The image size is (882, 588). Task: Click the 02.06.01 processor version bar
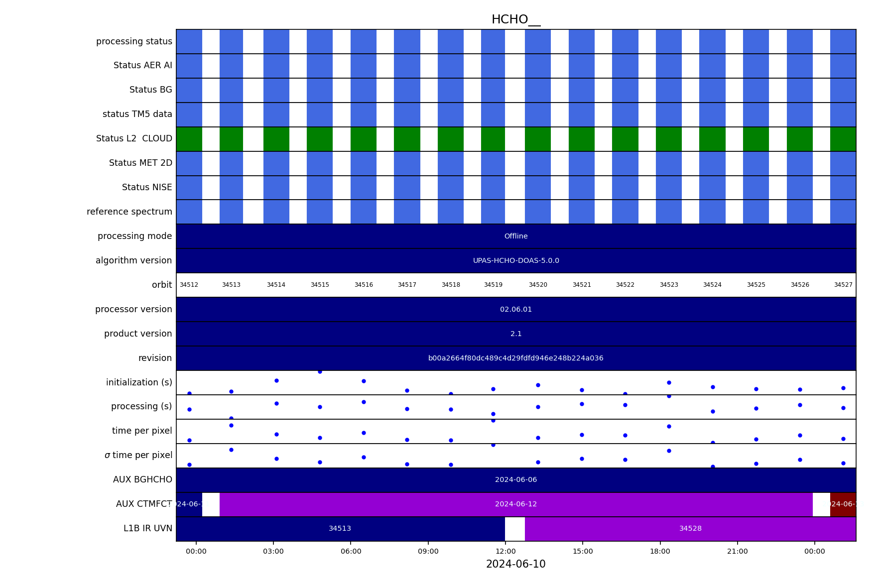pos(516,310)
